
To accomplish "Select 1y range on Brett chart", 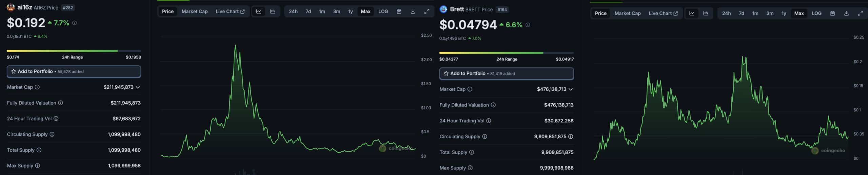I will point(784,14).
